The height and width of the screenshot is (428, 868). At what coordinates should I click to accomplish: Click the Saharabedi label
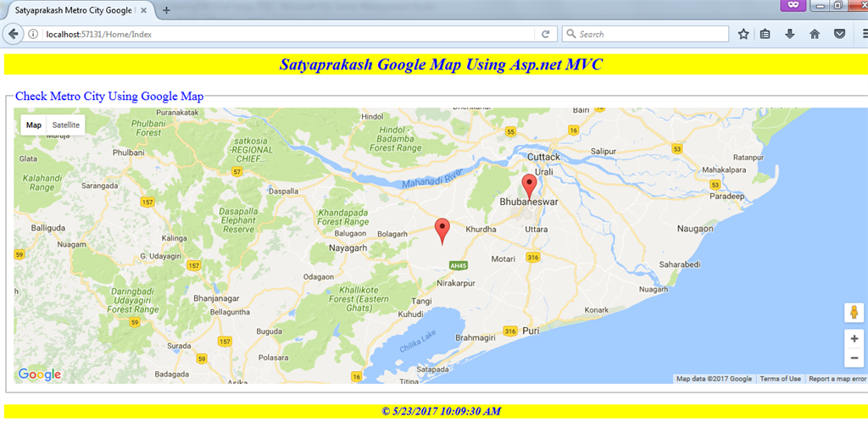point(681,265)
